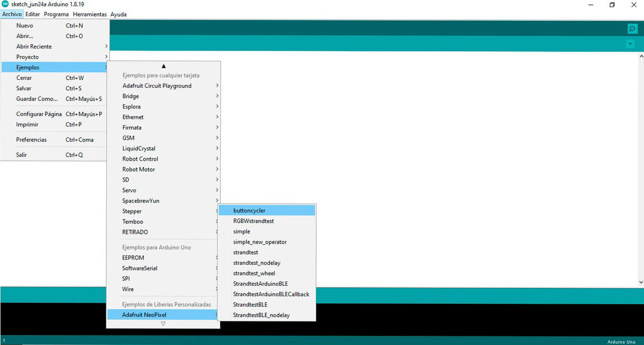This screenshot has width=644, height=345.
Task: Open the Ayuda menu
Action: 118,14
